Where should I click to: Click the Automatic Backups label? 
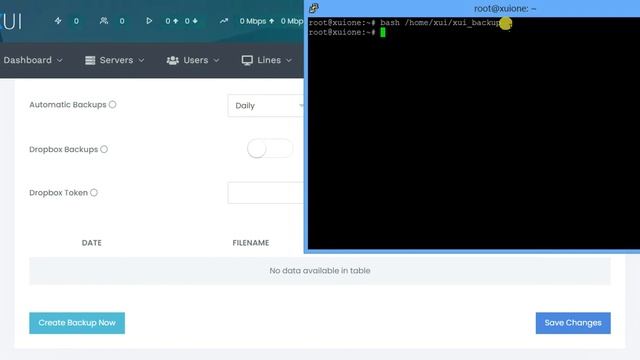click(x=67, y=104)
